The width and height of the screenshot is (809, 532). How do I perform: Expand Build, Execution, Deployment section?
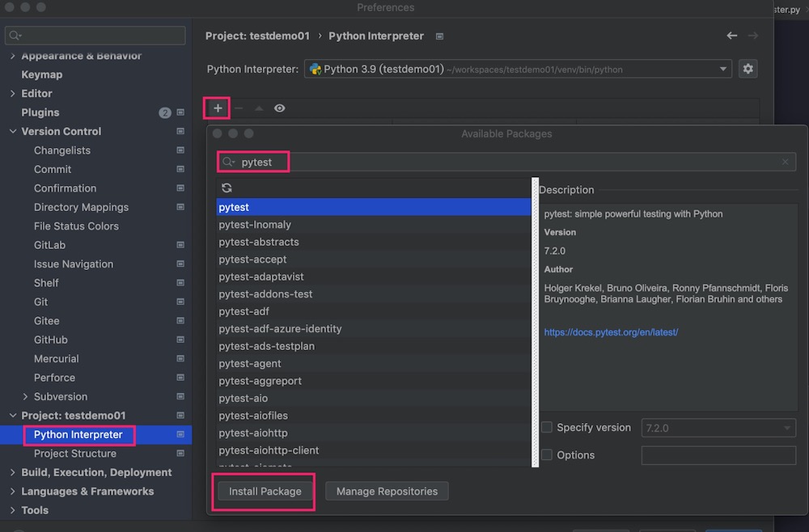pos(13,472)
